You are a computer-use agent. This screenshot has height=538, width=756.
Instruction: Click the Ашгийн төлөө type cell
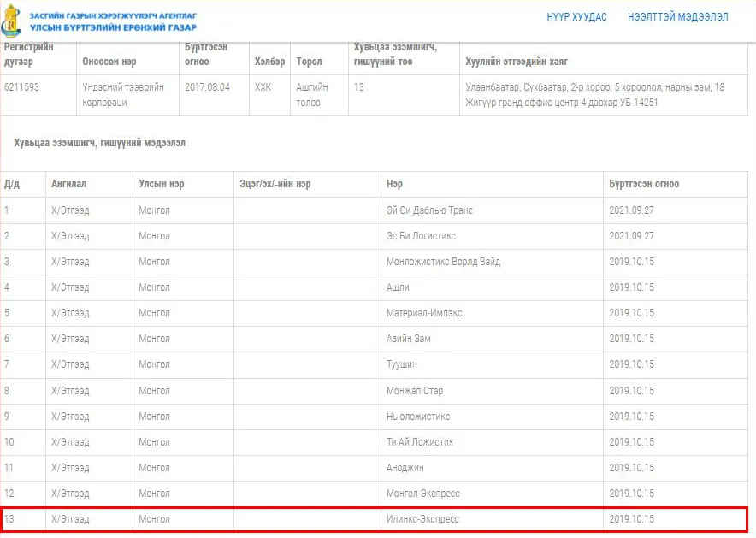pyautogui.click(x=312, y=95)
